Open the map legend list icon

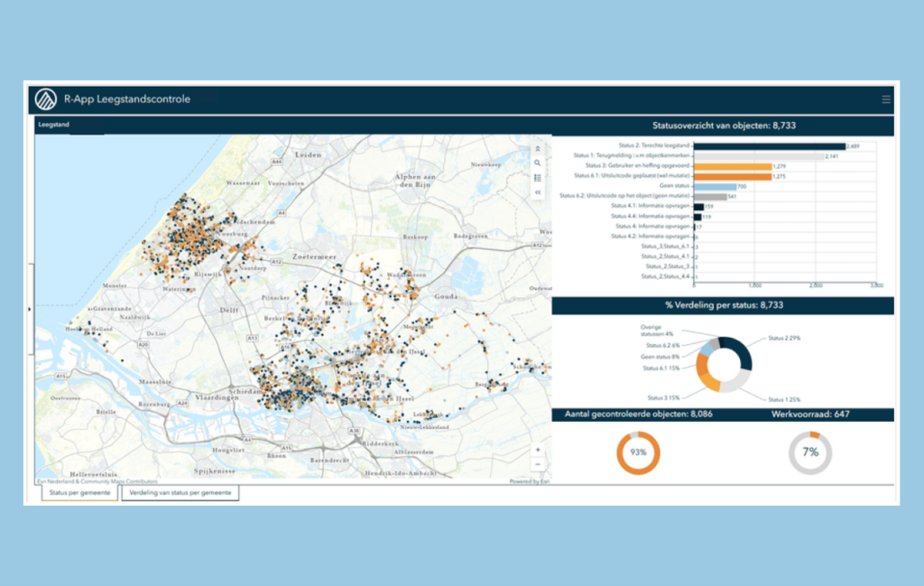click(x=538, y=178)
